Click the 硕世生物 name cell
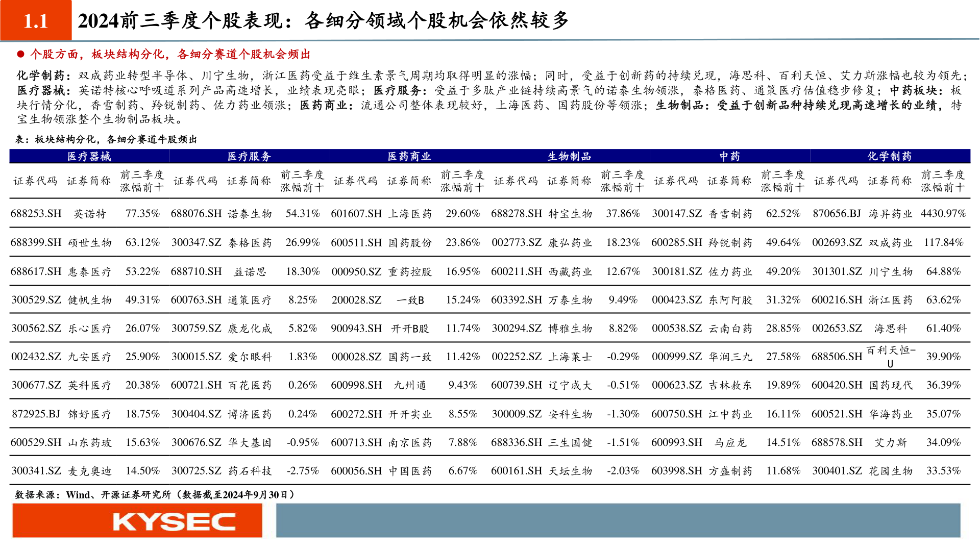This screenshot has height=551, width=980. click(90, 243)
